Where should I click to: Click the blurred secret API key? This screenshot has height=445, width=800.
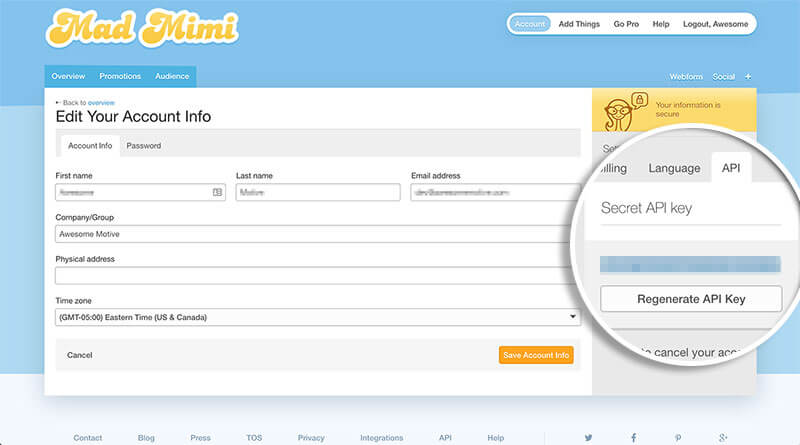coord(690,264)
